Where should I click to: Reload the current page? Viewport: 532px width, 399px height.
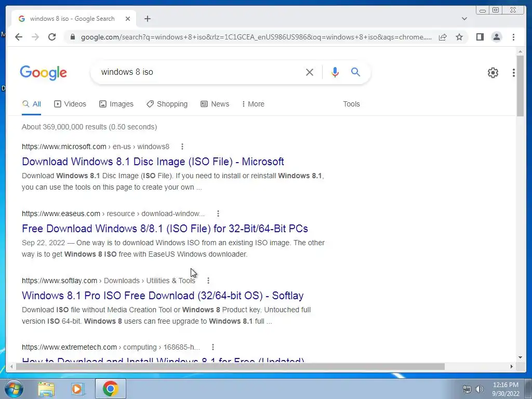pos(52,37)
